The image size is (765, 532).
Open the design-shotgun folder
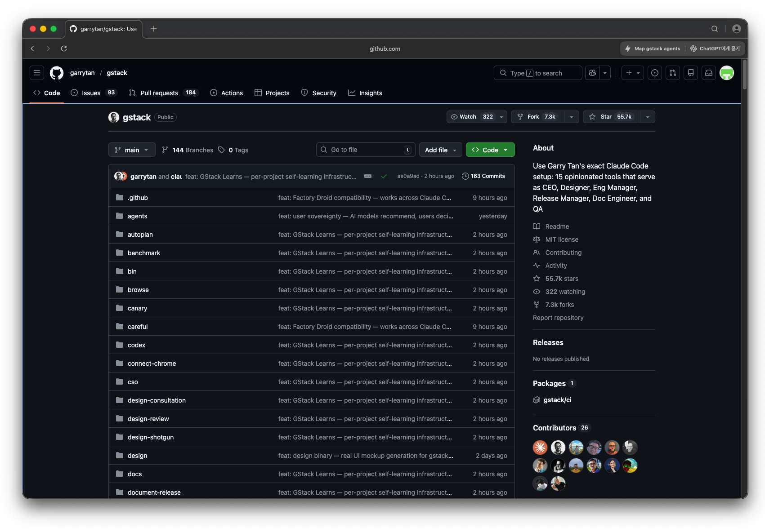point(151,437)
